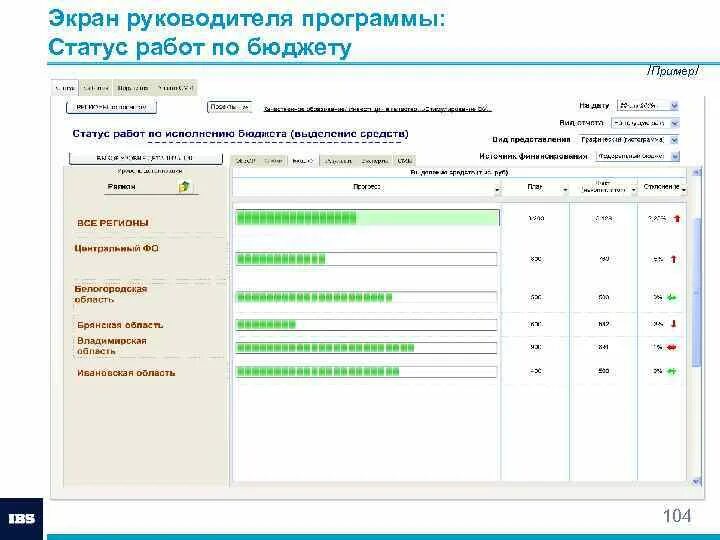Select the rightmost inner tab above the table
The image size is (720, 540).
[x=405, y=161]
